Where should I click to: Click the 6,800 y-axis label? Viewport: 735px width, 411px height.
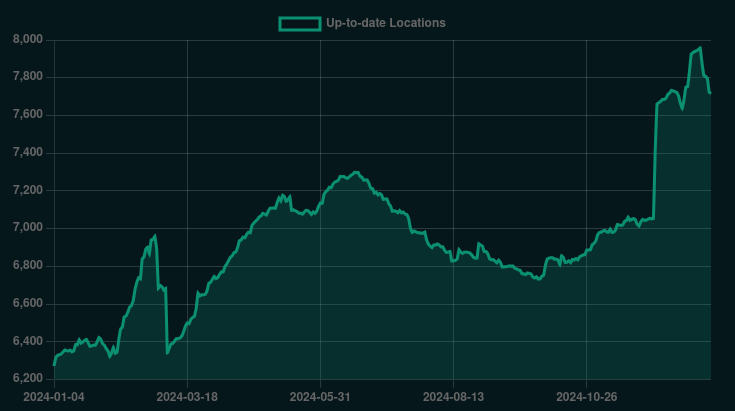point(28,266)
